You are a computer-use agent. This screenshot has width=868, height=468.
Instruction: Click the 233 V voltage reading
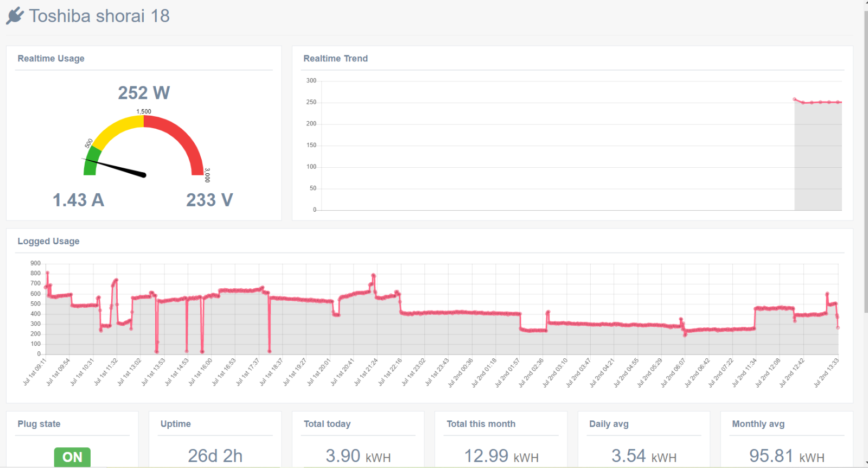pos(209,200)
